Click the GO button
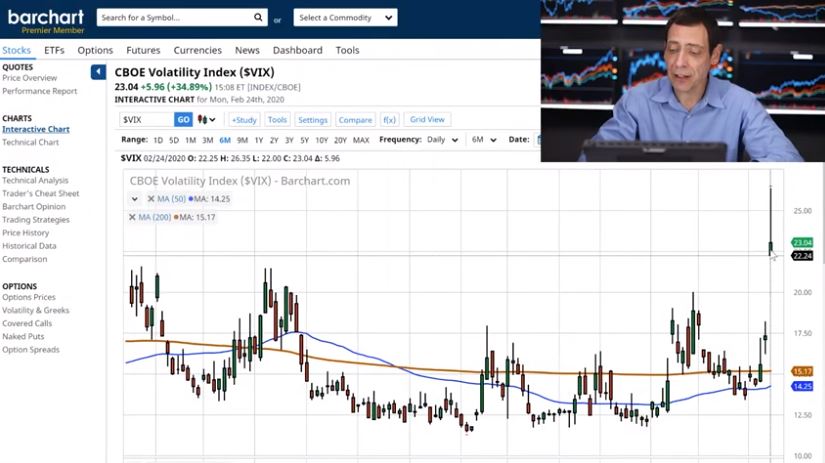The width and height of the screenshot is (825, 463). tap(183, 119)
